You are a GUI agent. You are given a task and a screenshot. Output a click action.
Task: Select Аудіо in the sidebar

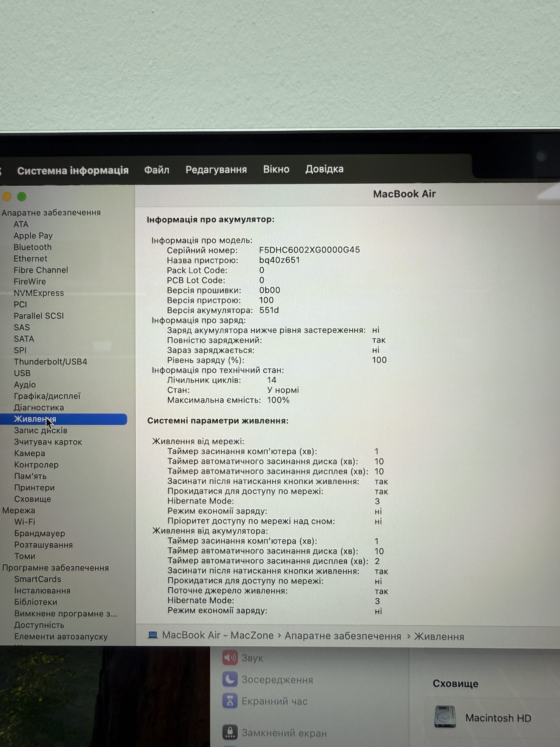25,385
